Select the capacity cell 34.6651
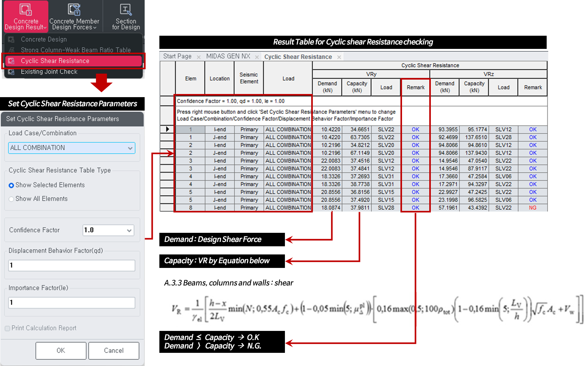Screen dimensions: 588x366 click(x=357, y=129)
